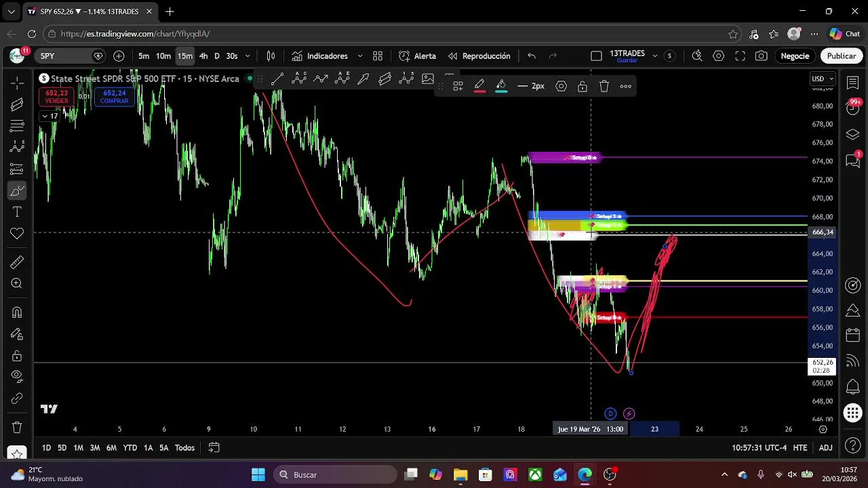Expand favorite indicators dropdown arrow
This screenshot has height=488, width=868.
point(360,56)
